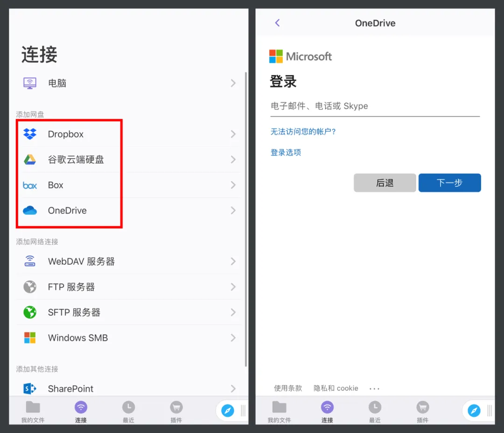Click the 下一步 button
Viewport: 504px width, 433px height.
coord(450,183)
